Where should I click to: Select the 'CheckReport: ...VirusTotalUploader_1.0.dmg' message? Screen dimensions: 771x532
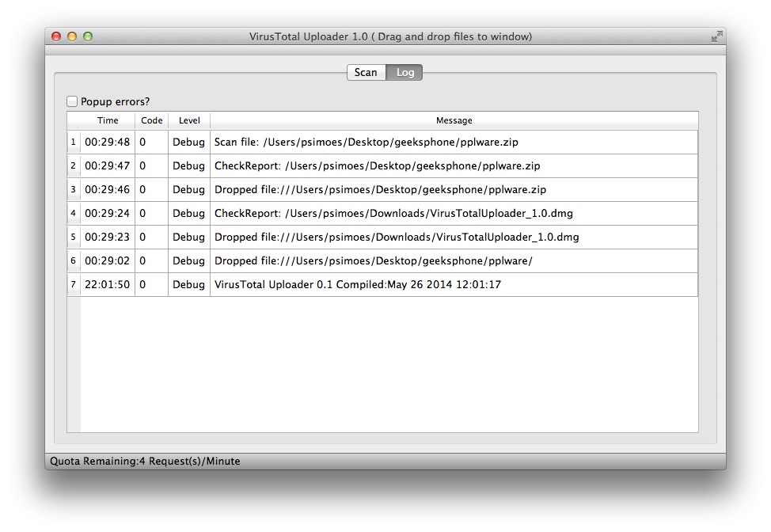click(454, 213)
